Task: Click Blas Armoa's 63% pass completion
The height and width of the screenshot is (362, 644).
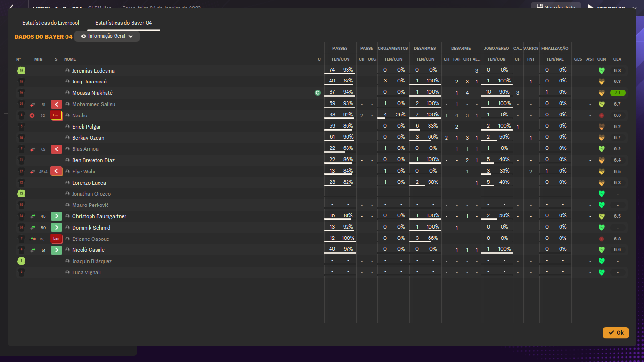Action: (348, 148)
